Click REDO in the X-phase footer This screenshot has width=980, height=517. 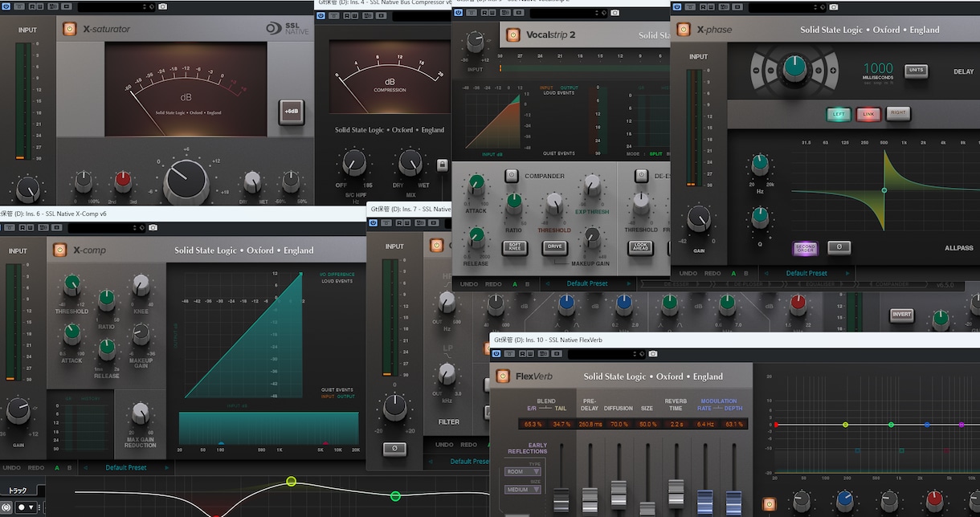(712, 273)
